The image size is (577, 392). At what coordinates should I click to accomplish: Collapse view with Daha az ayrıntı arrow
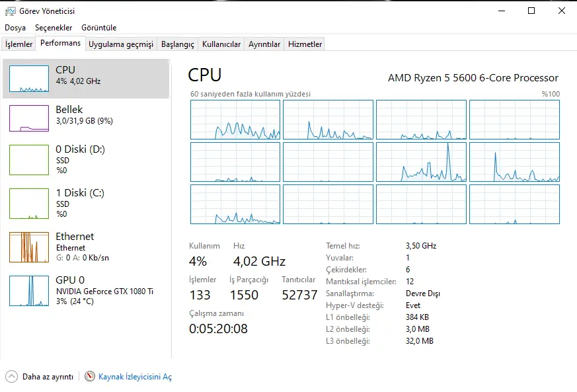coord(11,377)
